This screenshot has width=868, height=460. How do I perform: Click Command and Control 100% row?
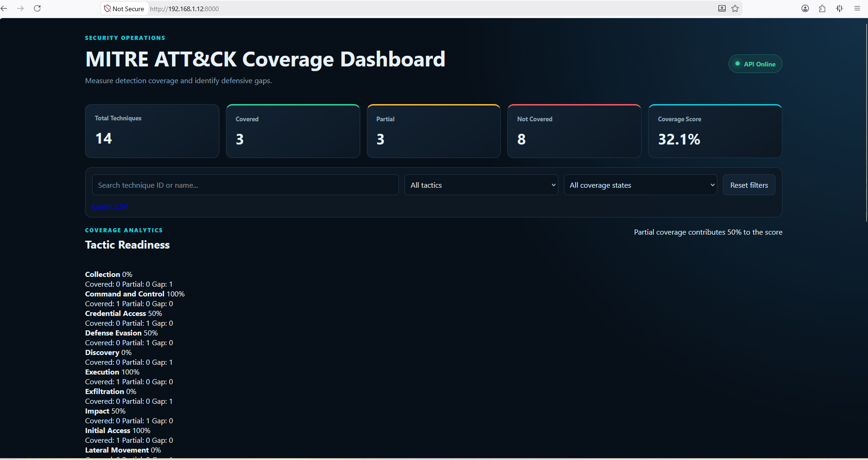(135, 294)
